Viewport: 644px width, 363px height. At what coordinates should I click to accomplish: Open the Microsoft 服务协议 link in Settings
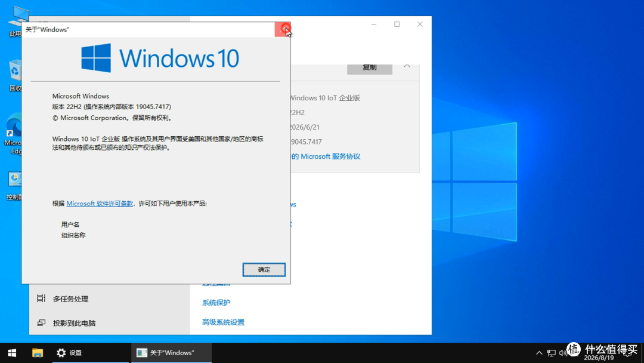(x=330, y=156)
